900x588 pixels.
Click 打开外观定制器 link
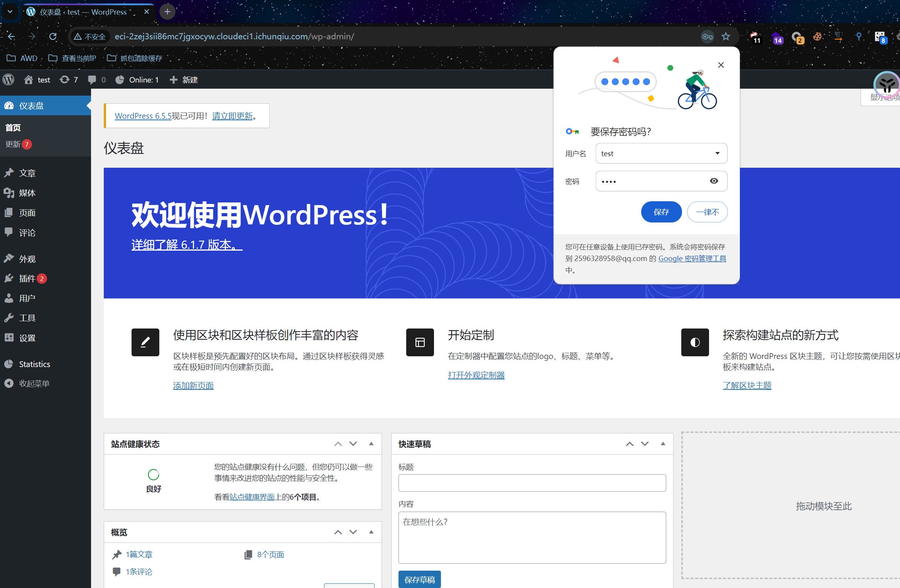[476, 375]
